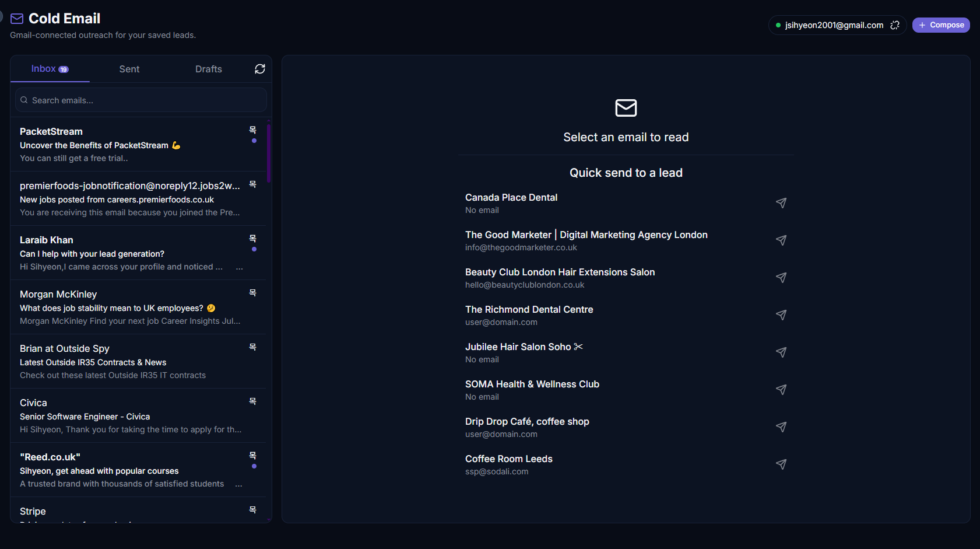Open the Sent tab
The image size is (980, 549).
129,69
